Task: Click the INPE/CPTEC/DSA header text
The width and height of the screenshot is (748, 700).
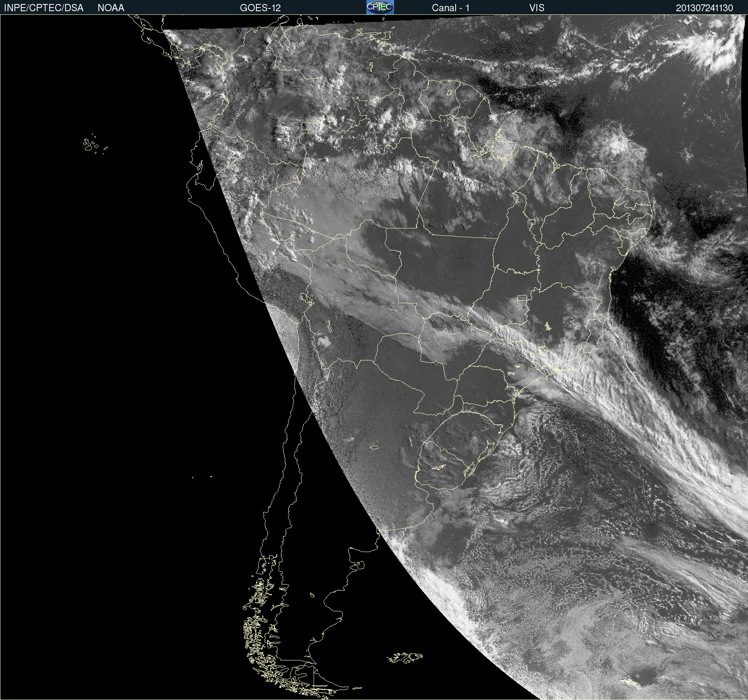Action: (x=44, y=8)
